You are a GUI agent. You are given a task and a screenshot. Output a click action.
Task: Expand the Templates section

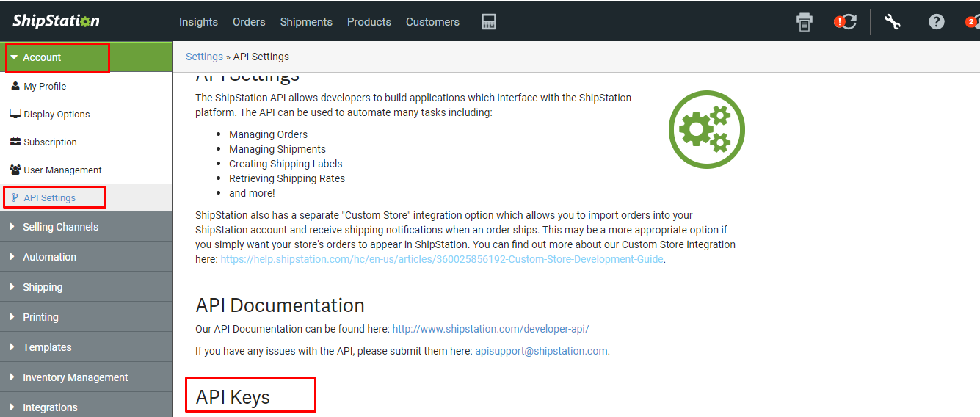(x=86, y=347)
